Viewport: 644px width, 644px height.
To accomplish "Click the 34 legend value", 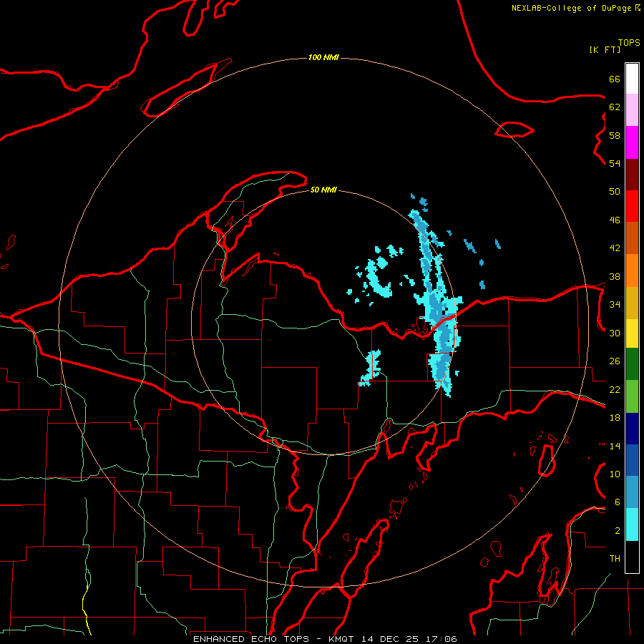I will click(x=615, y=305).
